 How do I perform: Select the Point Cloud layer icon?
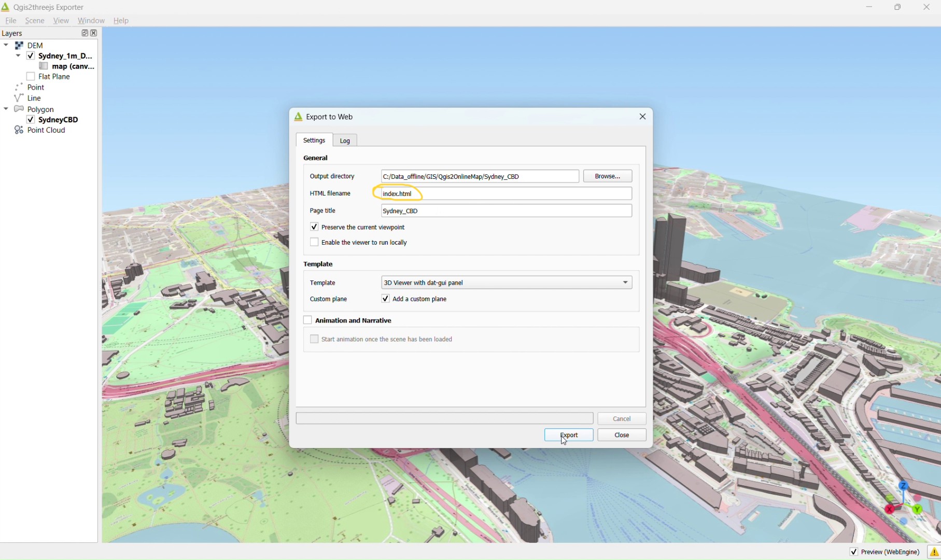coord(18,130)
